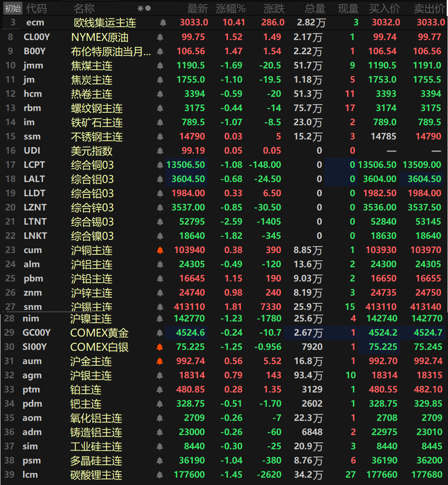Select code jm in the list
448x485 pixels.
pos(29,80)
